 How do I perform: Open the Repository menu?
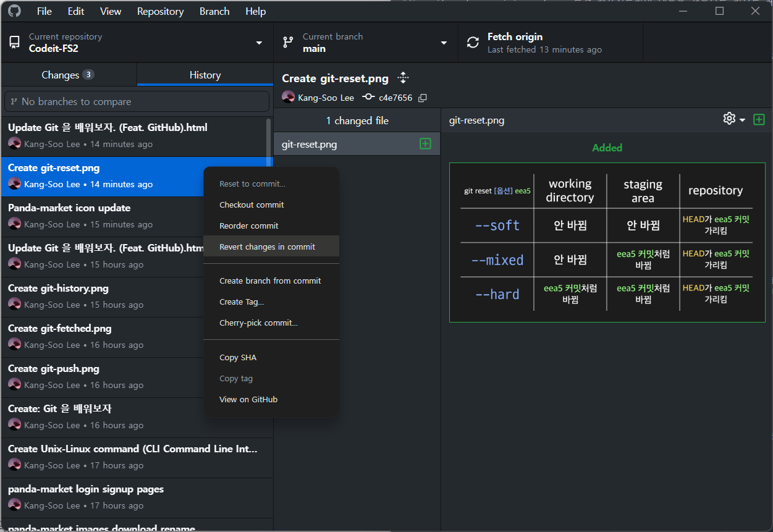coord(161,11)
